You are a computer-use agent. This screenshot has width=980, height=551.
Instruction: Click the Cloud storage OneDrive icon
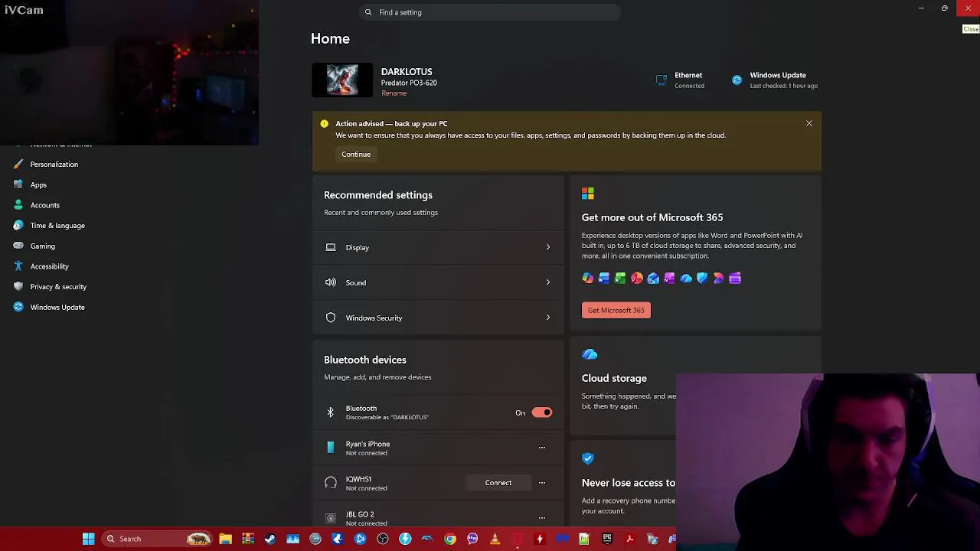coord(590,354)
